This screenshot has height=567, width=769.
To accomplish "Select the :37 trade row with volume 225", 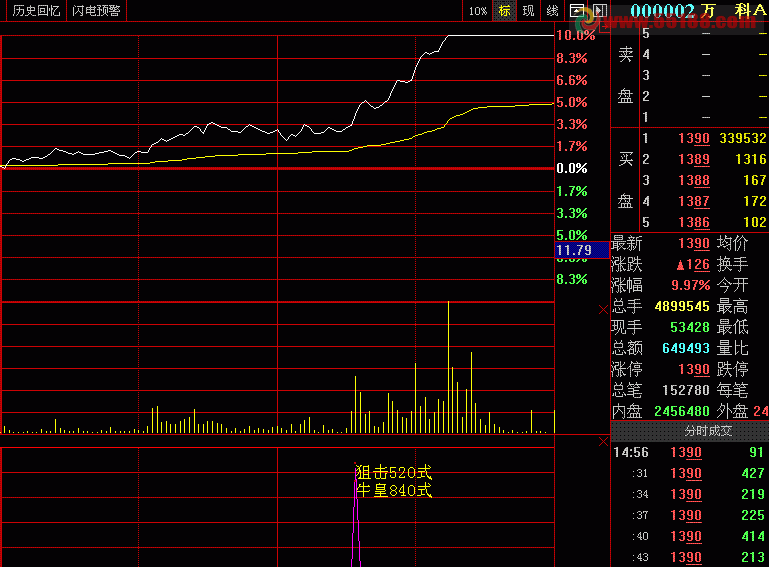I will (x=690, y=515).
